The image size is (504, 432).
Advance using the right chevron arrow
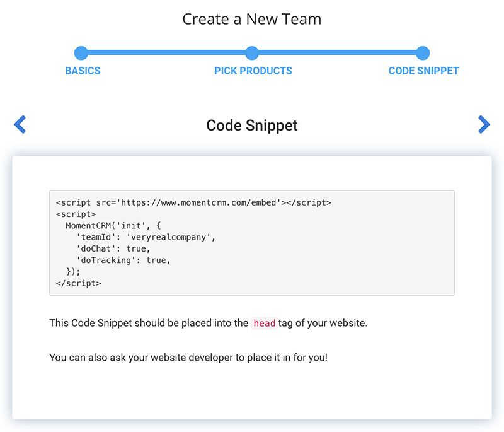tap(483, 124)
